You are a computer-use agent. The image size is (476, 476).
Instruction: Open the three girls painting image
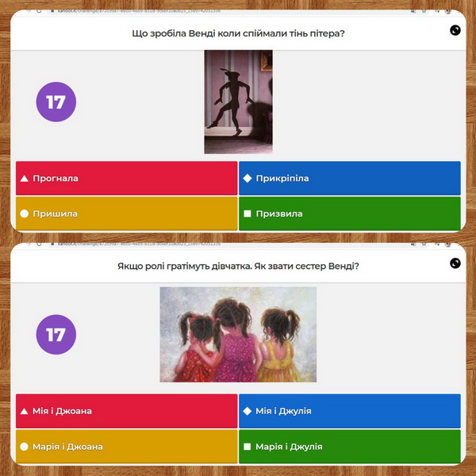tap(238, 335)
